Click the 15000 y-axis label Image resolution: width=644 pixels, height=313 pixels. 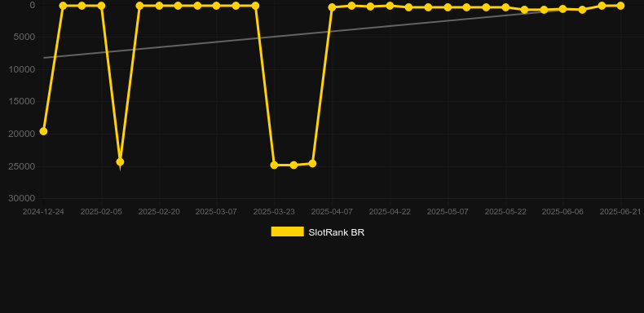[x=22, y=101]
